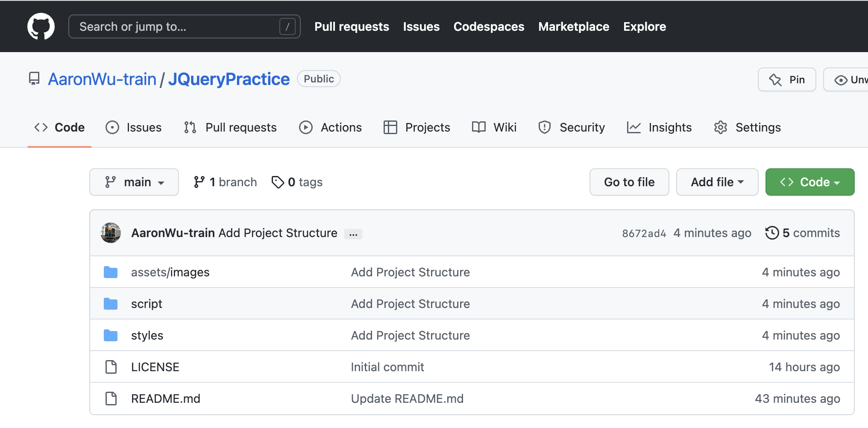The width and height of the screenshot is (868, 428).
Task: Click the Settings gear icon
Action: 721,127
